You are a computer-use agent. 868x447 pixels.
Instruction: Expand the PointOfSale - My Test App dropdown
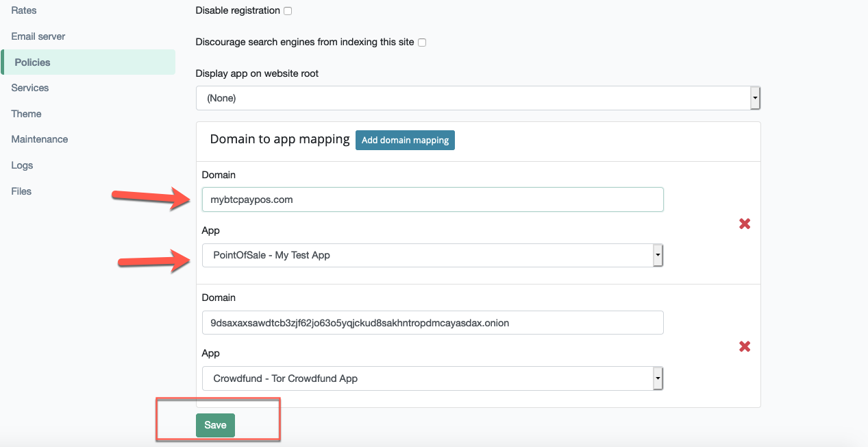click(x=432, y=255)
